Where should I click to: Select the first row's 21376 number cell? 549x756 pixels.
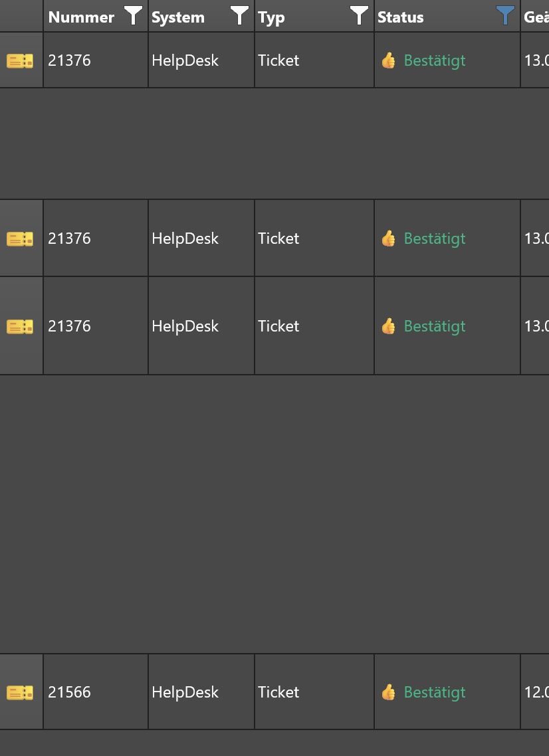(96, 60)
